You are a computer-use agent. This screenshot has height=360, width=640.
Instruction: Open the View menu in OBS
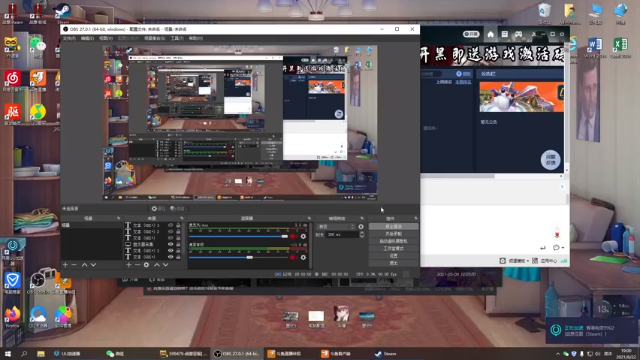[x=106, y=38]
